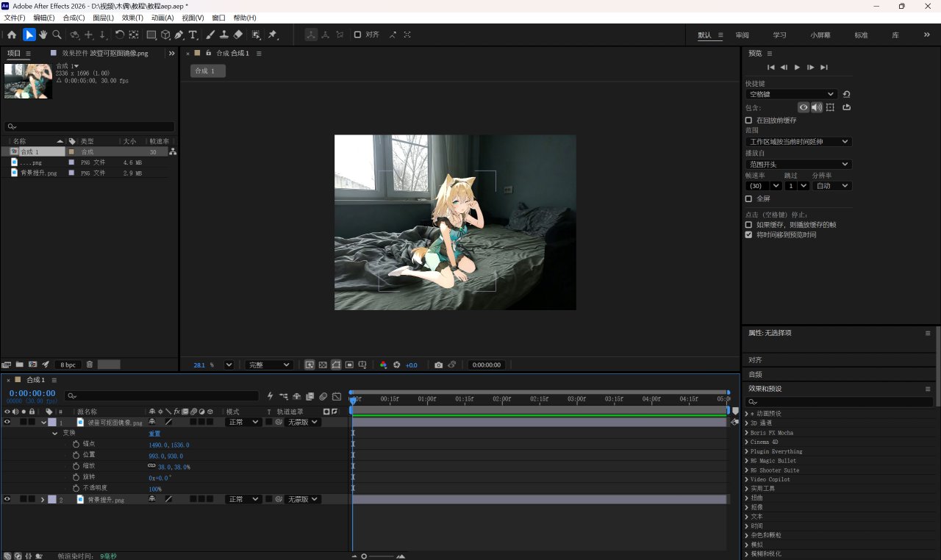This screenshot has width=941, height=560.
Task: Select the Zoom magnifier tool
Action: point(57,35)
